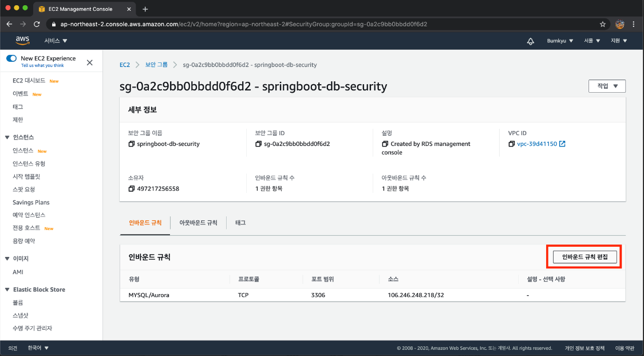The width and height of the screenshot is (644, 356).
Task: Open 인스턴스 유형 in sidebar
Action: (x=29, y=164)
